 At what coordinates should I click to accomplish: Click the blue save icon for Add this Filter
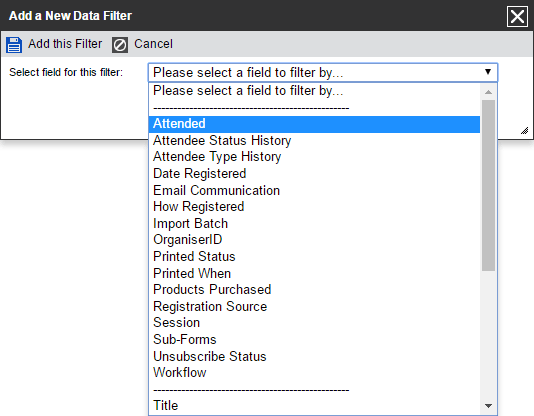14,45
